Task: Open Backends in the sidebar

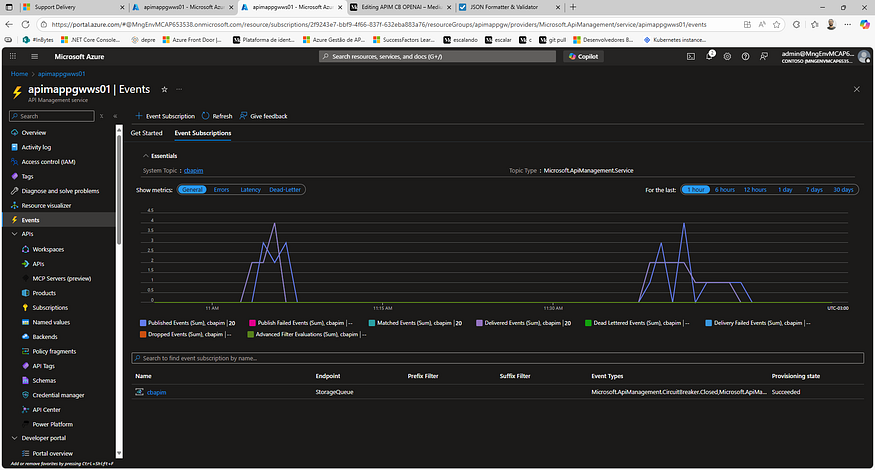Action: pyautogui.click(x=45, y=337)
